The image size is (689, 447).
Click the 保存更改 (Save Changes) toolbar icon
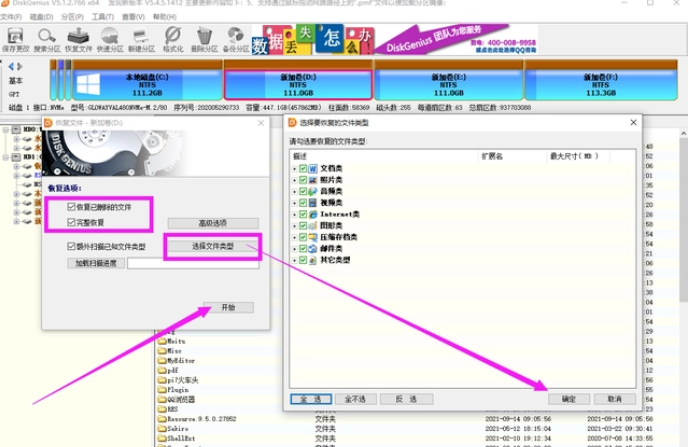pyautogui.click(x=15, y=39)
